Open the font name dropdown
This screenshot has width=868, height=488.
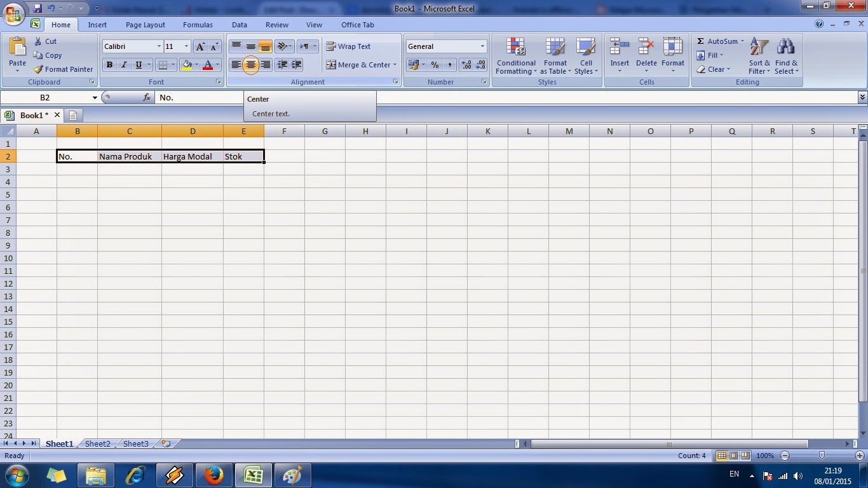pyautogui.click(x=159, y=46)
